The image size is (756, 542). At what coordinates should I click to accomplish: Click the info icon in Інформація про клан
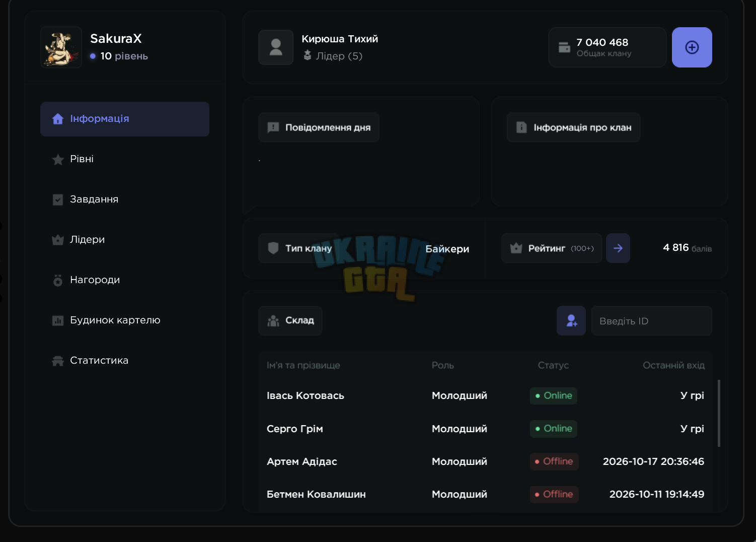coord(521,127)
